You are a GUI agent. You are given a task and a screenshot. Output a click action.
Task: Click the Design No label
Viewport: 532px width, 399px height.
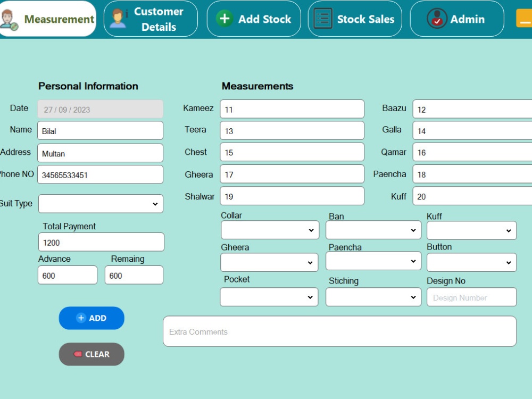coord(446,281)
